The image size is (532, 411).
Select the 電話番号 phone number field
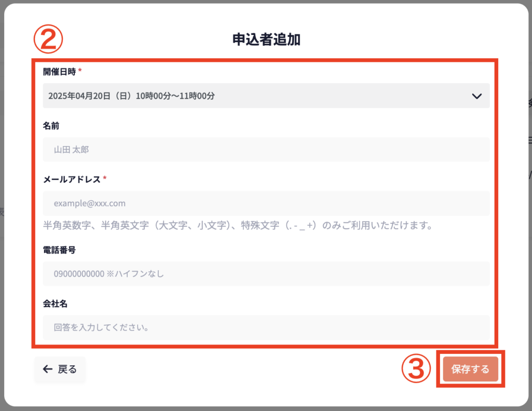(266, 273)
